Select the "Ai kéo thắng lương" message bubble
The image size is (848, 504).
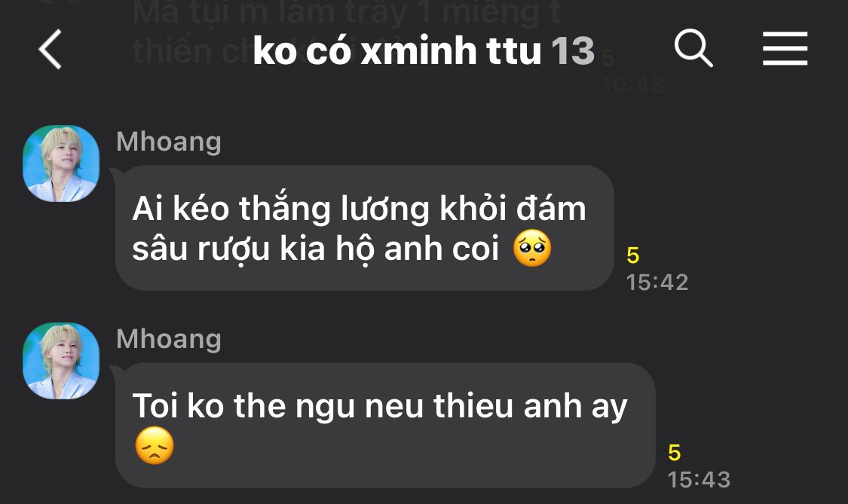pos(365,228)
